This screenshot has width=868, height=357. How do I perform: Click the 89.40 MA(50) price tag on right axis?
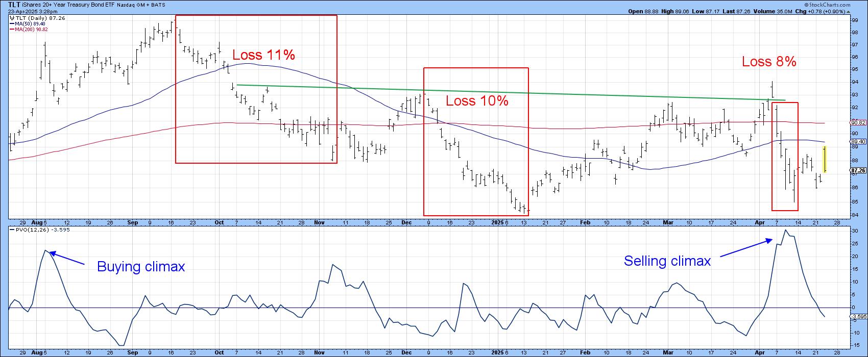(x=857, y=141)
